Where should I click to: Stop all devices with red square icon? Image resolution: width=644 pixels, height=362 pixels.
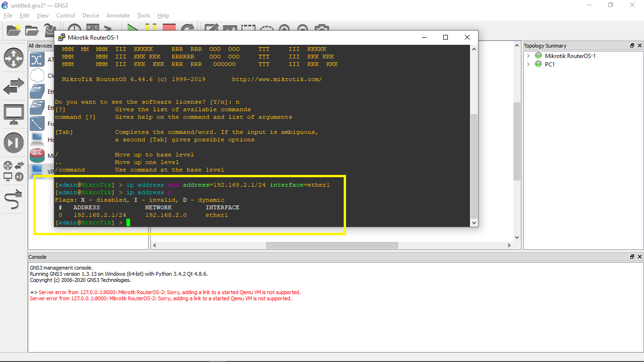169,28
